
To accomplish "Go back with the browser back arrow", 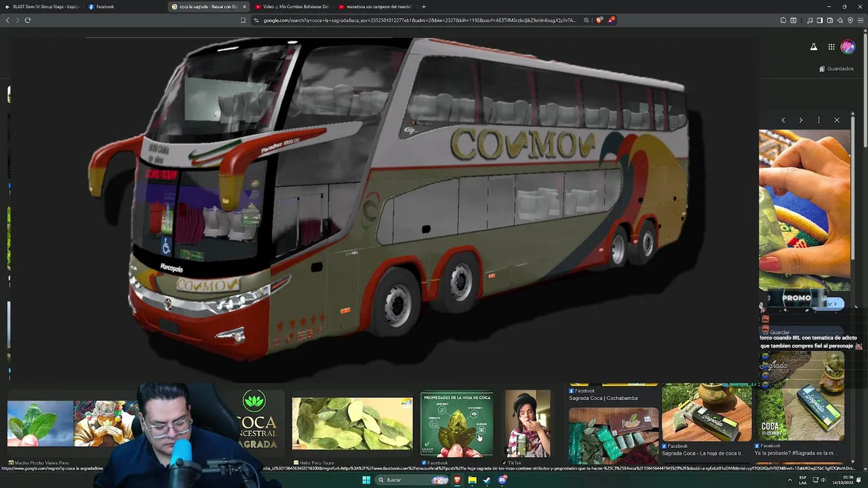I will point(7,20).
